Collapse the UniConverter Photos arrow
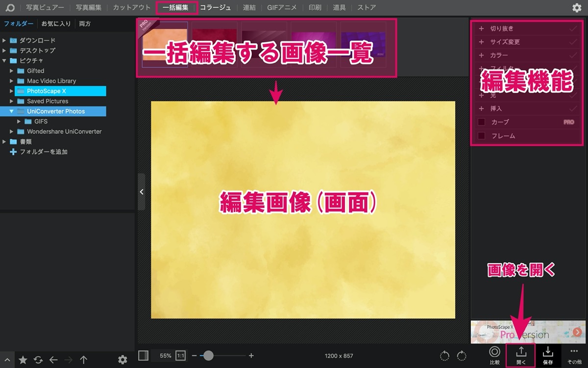Image resolution: width=588 pixels, height=368 pixels. point(12,111)
